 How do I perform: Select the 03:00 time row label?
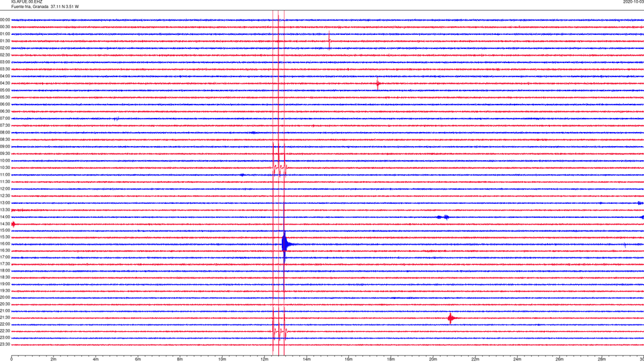tap(5, 62)
